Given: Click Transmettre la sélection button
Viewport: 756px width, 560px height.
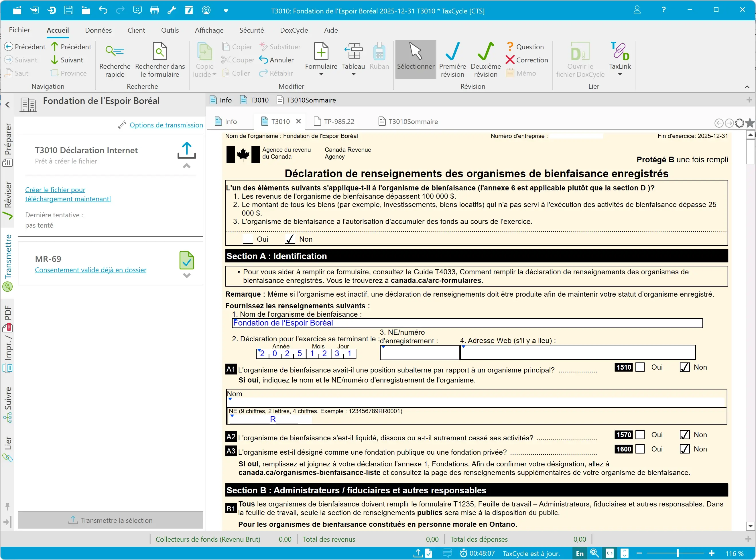Looking at the screenshot, I should [111, 520].
